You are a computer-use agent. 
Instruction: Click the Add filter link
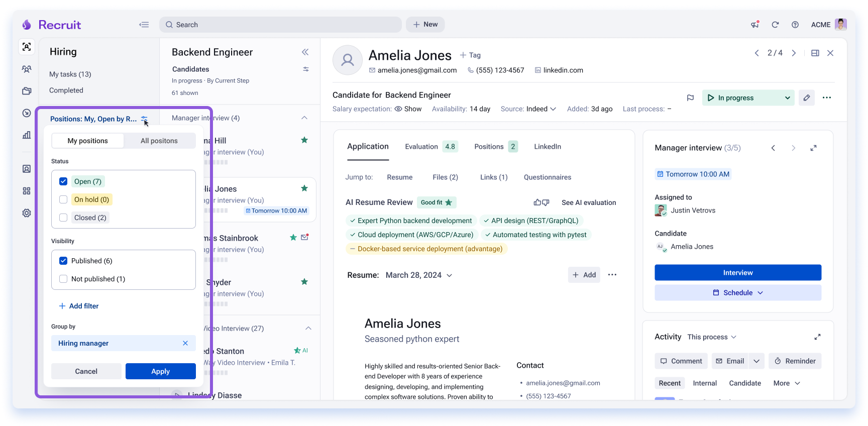coord(79,306)
